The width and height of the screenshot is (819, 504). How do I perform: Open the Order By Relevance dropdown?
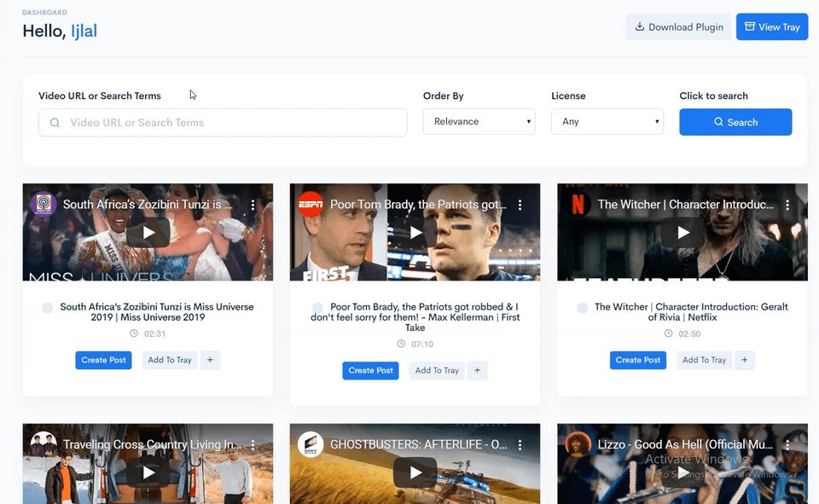click(479, 122)
